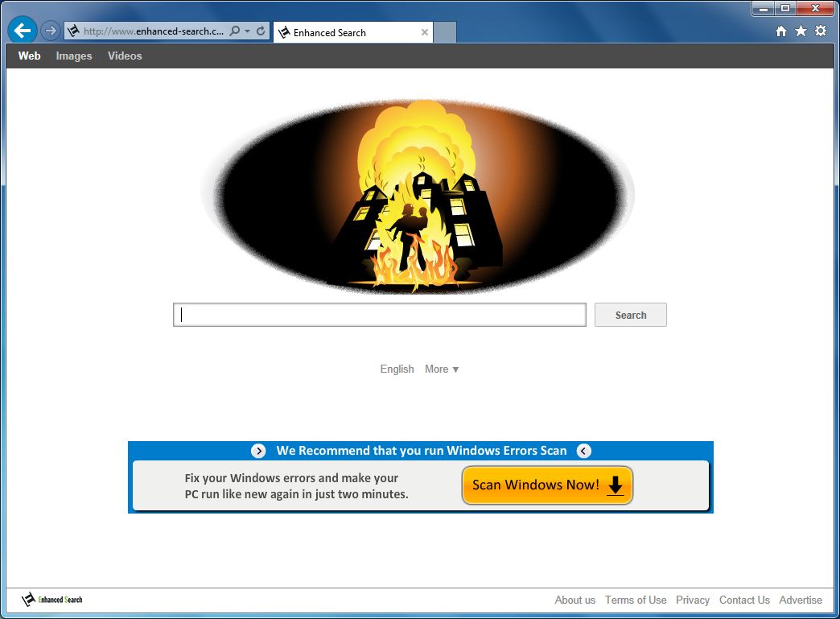Open a new blank tab
Image resolution: width=840 pixels, height=619 pixels.
click(x=445, y=32)
